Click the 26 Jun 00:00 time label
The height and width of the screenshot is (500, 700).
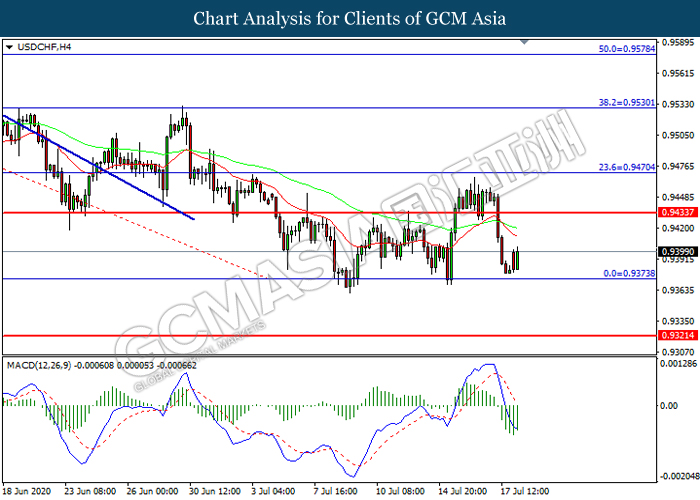152,492
